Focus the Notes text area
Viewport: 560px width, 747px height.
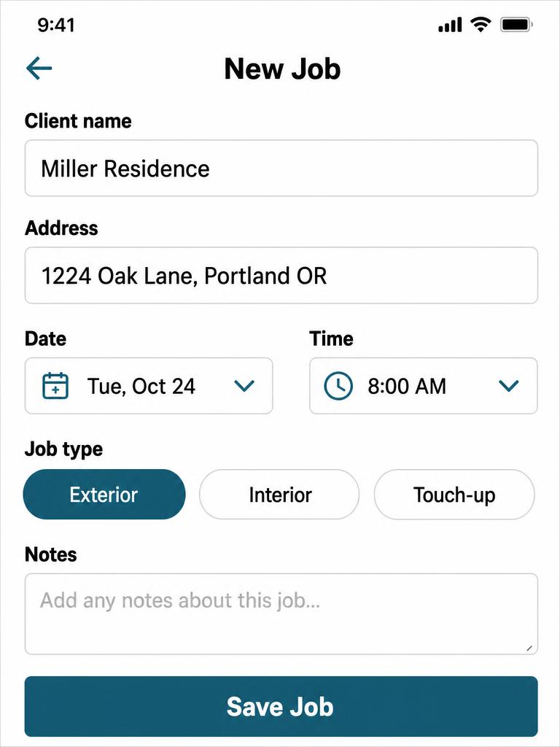(281, 614)
